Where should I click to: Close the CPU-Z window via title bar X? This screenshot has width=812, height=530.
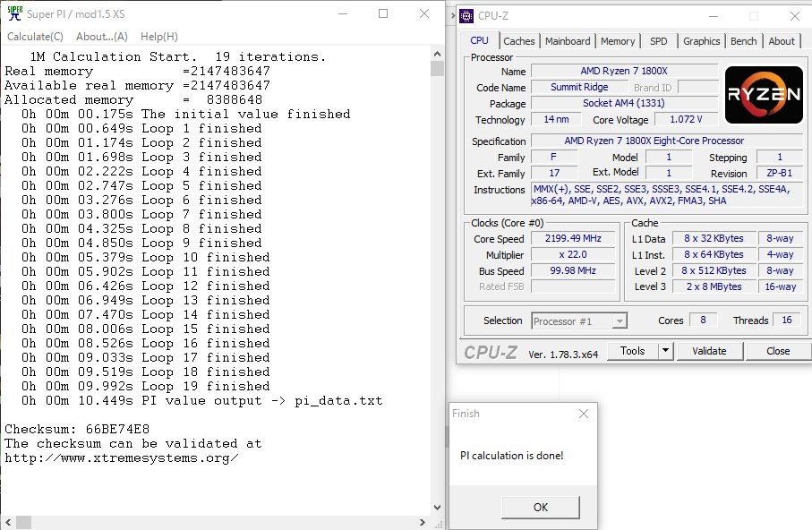coord(795,16)
